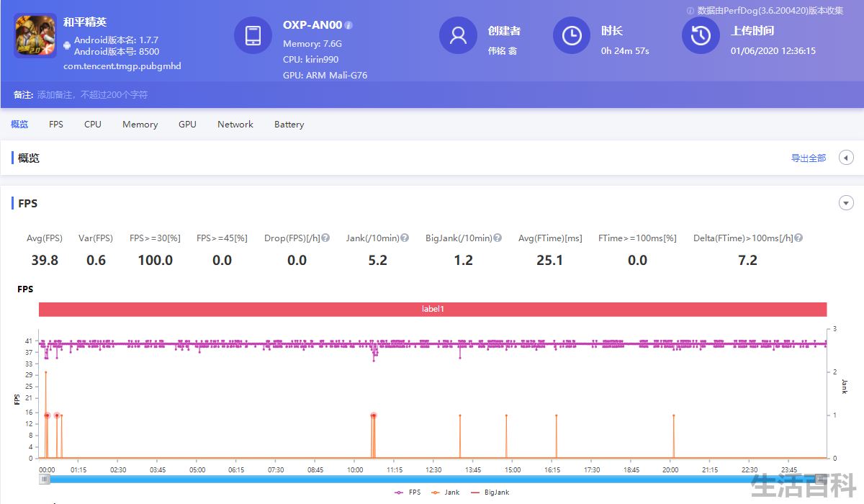Toggle the BigJank series in the chart legend
This screenshot has height=504, width=864.
point(490,492)
